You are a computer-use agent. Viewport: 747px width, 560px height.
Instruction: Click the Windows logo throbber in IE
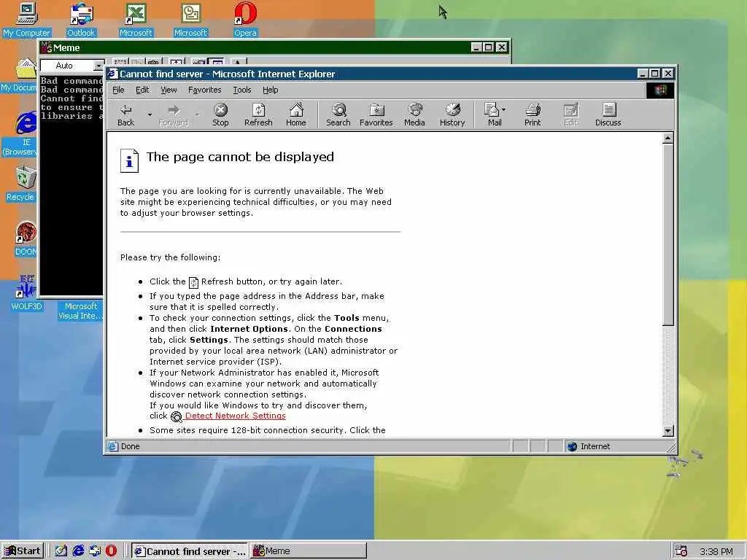pos(660,90)
